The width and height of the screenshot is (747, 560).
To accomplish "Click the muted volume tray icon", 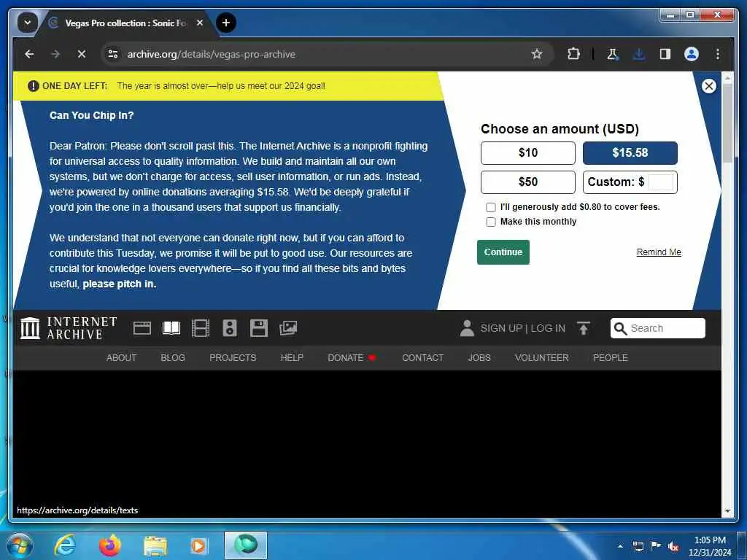I will 673,546.
